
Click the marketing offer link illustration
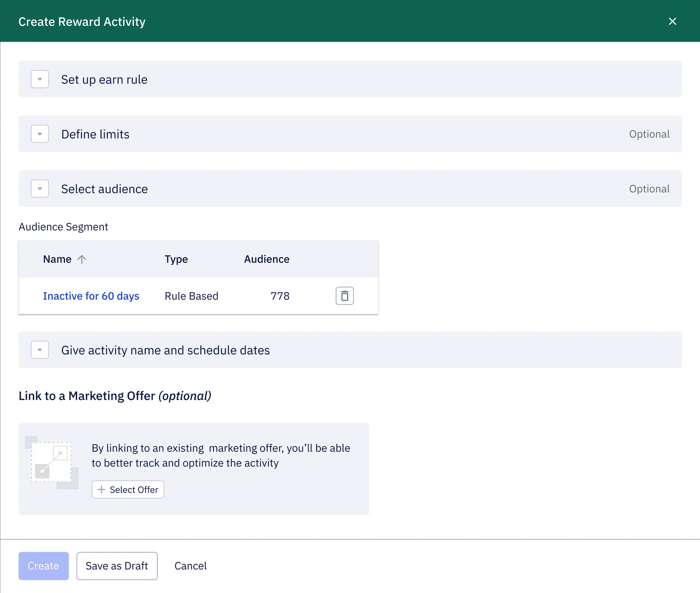coord(52,462)
